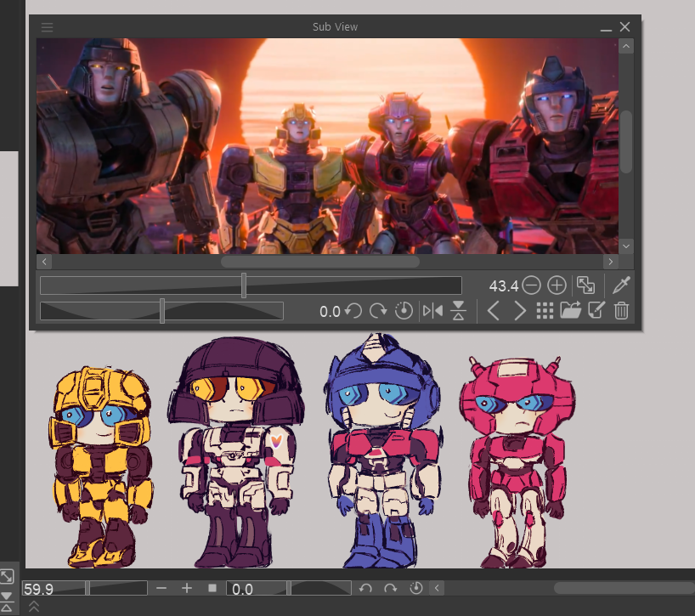Viewport: 695px width, 616px height.
Task: Click the Sub View zoom value 43.4
Action: [x=504, y=286]
